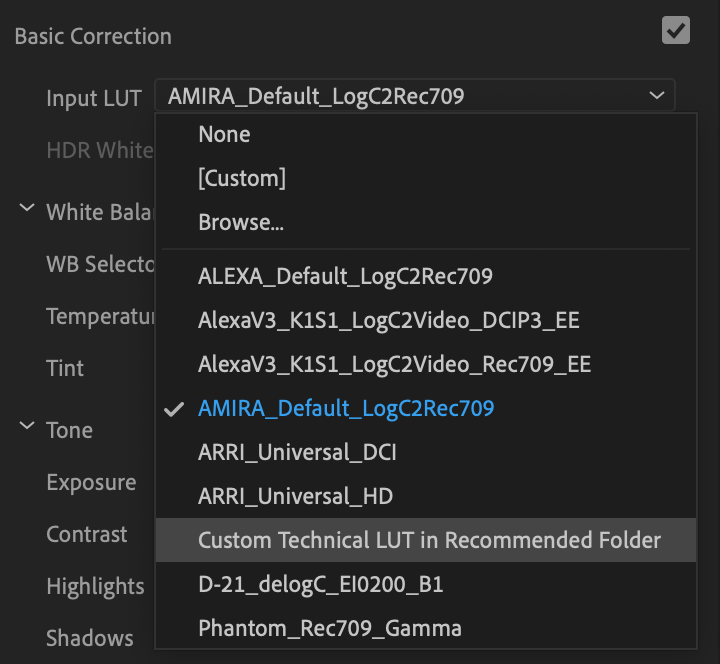Choose the [Custom] LUT option
The height and width of the screenshot is (664, 720).
(x=426, y=178)
